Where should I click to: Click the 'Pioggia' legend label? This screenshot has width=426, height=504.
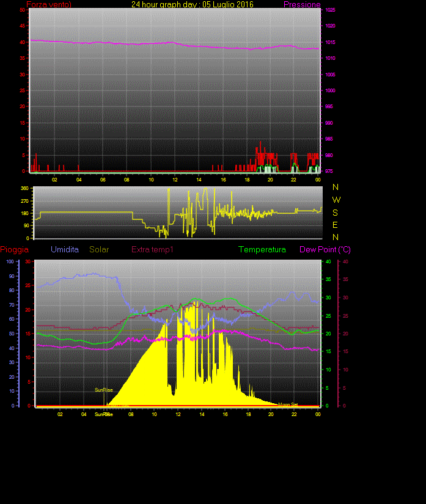(x=15, y=250)
